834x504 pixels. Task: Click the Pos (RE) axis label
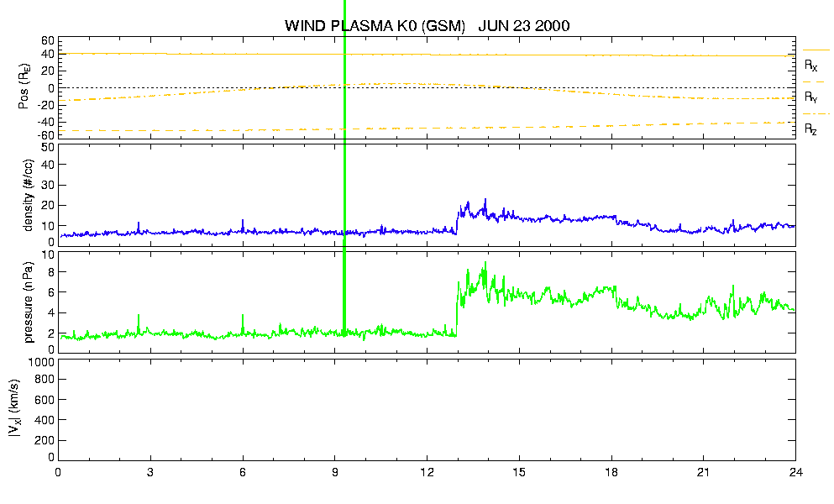point(24,87)
